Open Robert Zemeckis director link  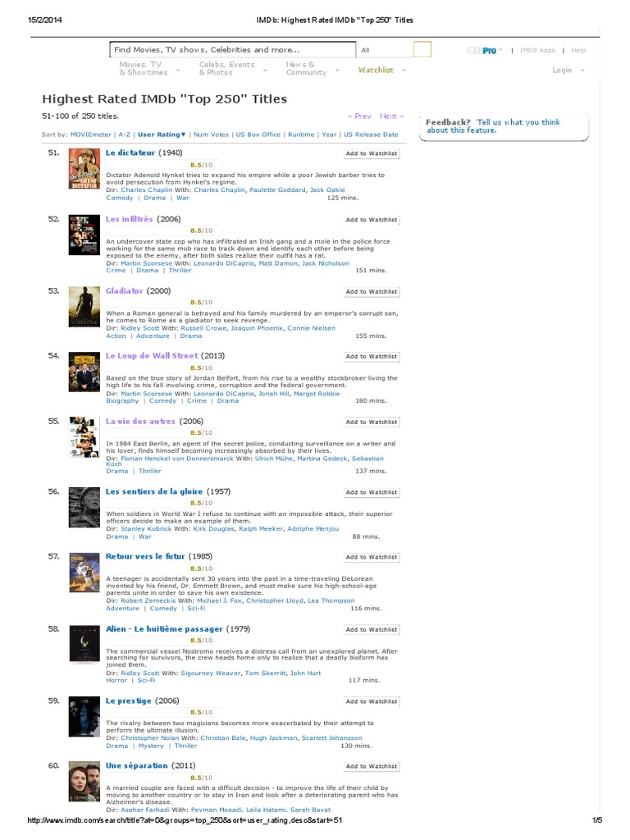148,601
